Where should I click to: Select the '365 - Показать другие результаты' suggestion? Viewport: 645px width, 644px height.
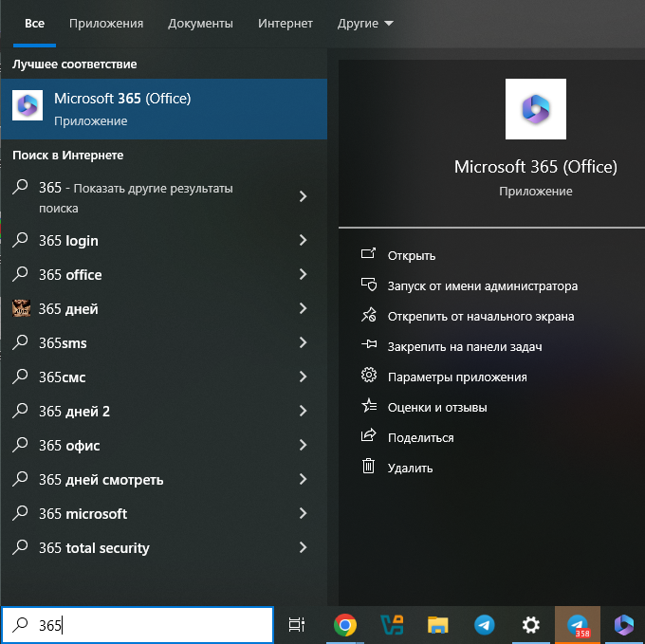coord(164,198)
